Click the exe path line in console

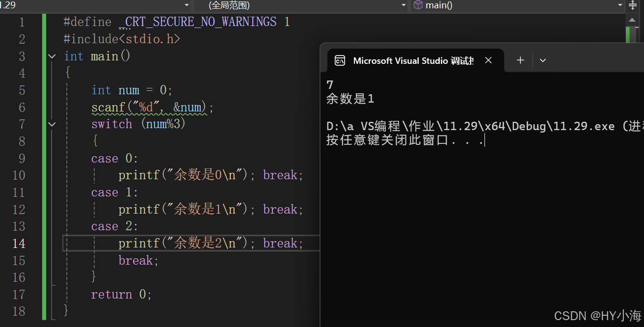(x=485, y=126)
